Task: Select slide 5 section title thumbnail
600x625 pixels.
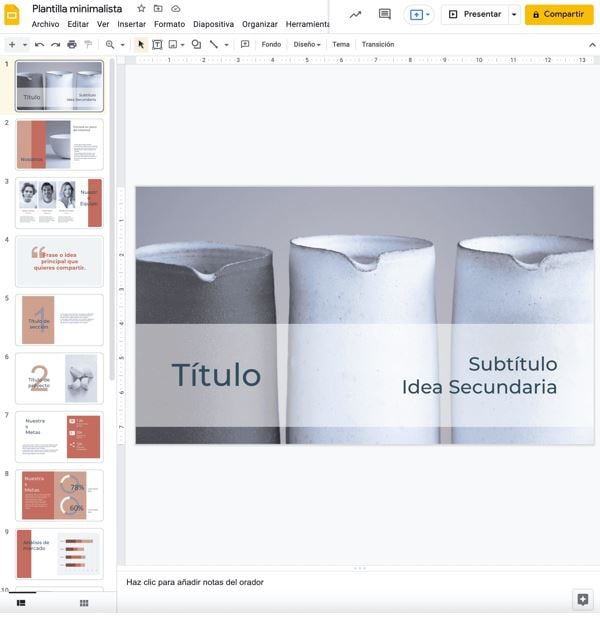Action: tap(59, 320)
